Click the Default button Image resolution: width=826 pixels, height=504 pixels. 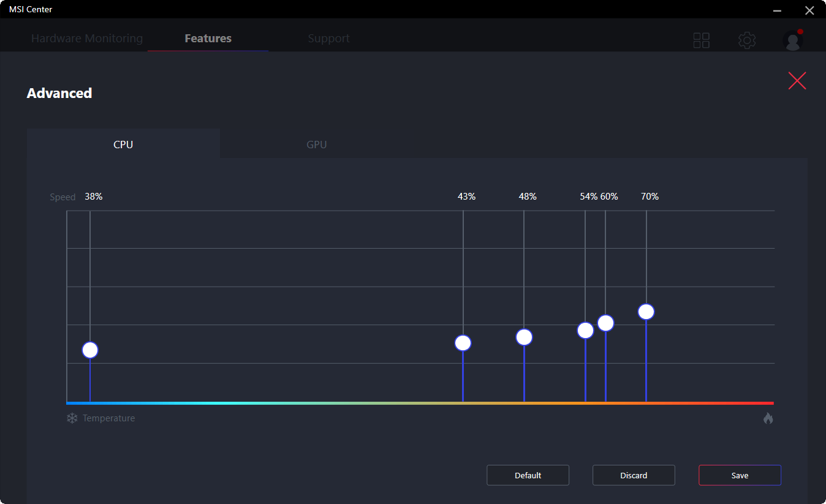[528, 475]
